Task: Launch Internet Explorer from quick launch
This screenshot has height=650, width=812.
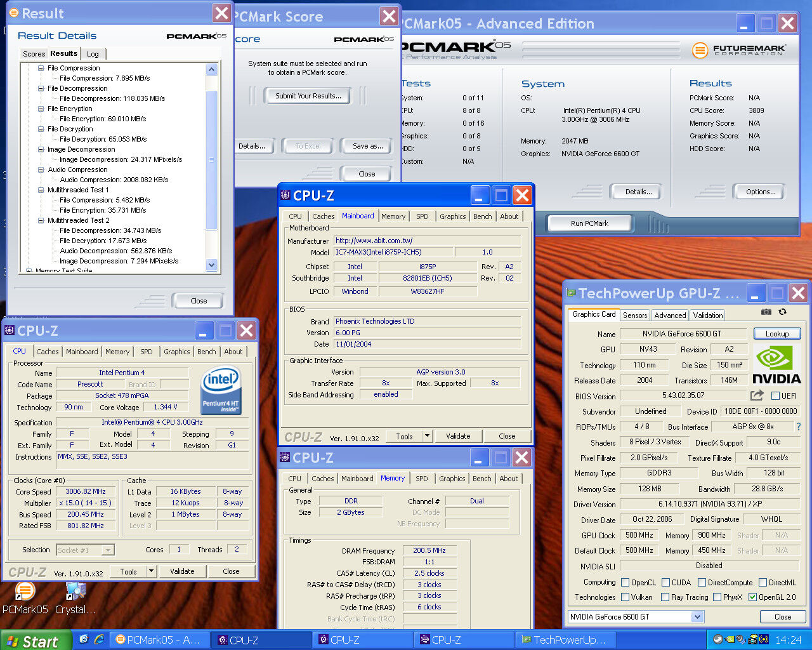Action: coord(99,639)
